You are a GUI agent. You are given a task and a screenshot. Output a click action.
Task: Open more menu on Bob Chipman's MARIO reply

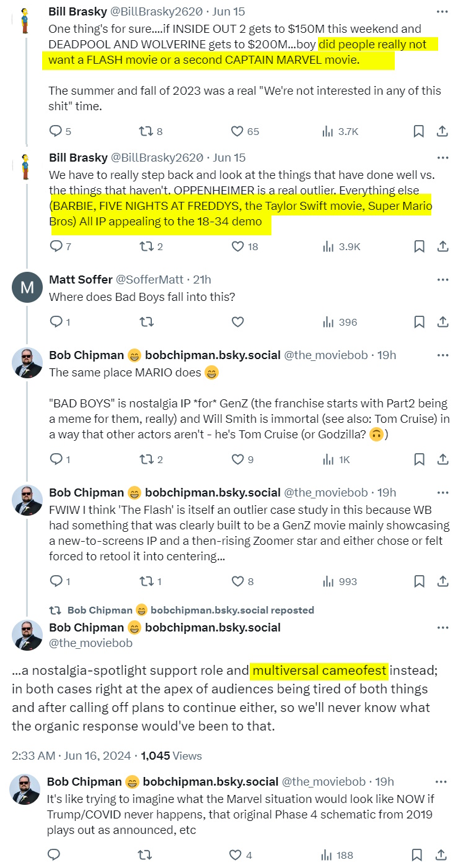(x=442, y=355)
